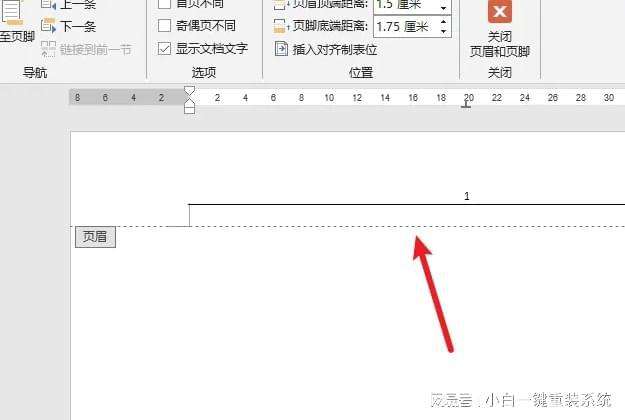Click the 位置 group label

tap(361, 73)
